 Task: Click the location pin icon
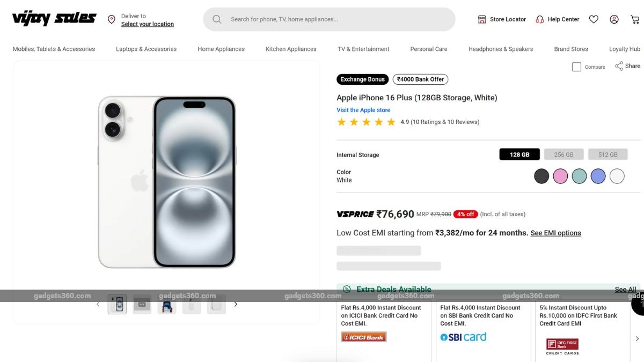tap(111, 19)
